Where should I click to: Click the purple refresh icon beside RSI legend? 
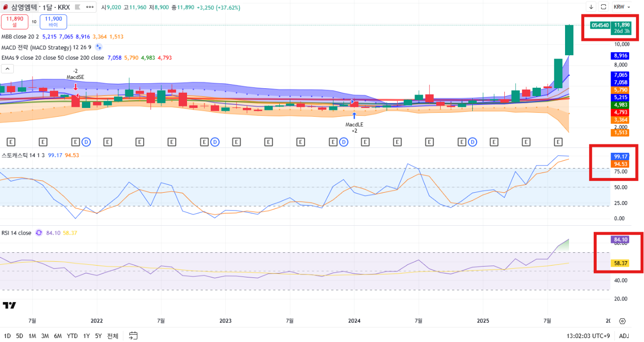[x=38, y=233]
